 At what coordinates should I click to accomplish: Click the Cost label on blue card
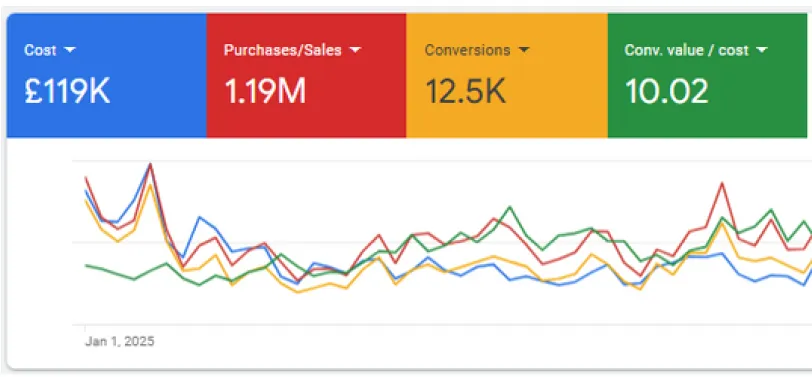tap(40, 50)
